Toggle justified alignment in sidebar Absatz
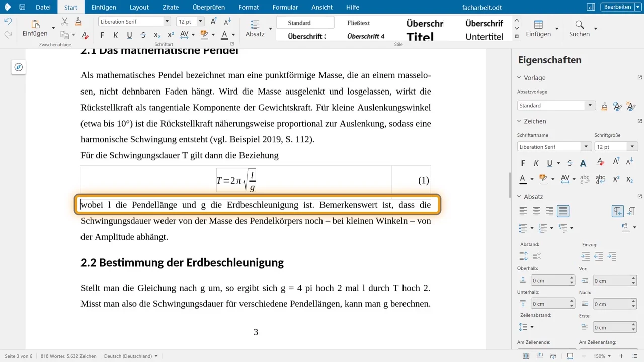Image resolution: width=644 pixels, height=362 pixels. point(563,211)
